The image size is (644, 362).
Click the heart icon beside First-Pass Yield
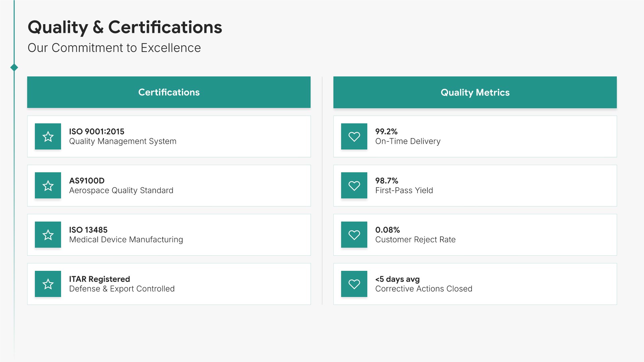[354, 186]
